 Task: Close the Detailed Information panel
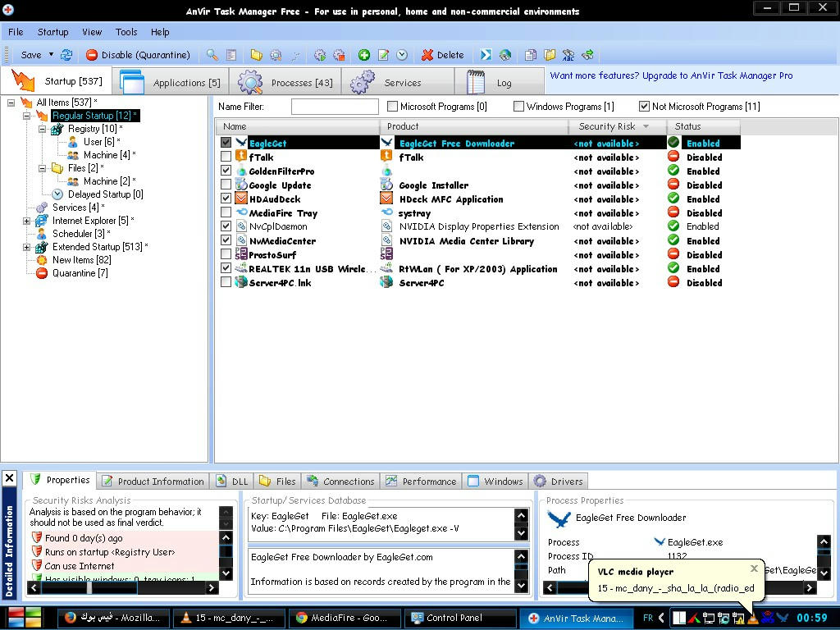9,478
